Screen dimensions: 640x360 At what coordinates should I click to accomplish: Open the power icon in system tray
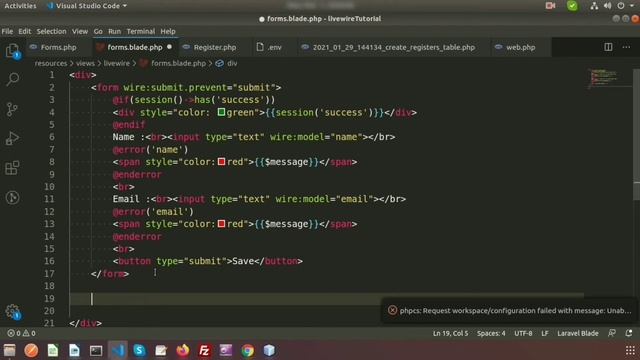click(x=621, y=6)
